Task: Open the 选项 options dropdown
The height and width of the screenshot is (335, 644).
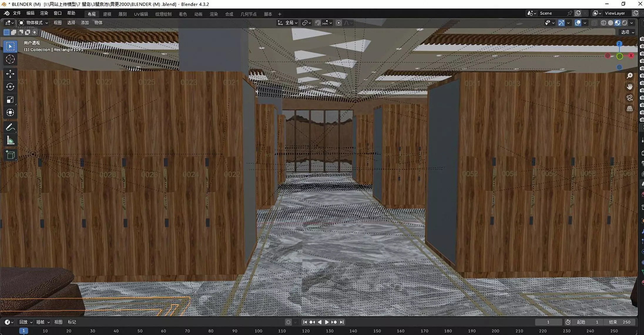Action: [x=628, y=32]
